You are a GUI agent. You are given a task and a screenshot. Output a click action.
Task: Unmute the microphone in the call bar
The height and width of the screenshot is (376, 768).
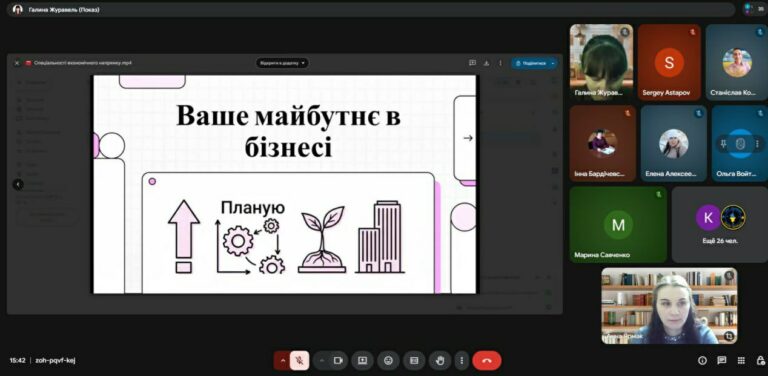pyautogui.click(x=299, y=360)
